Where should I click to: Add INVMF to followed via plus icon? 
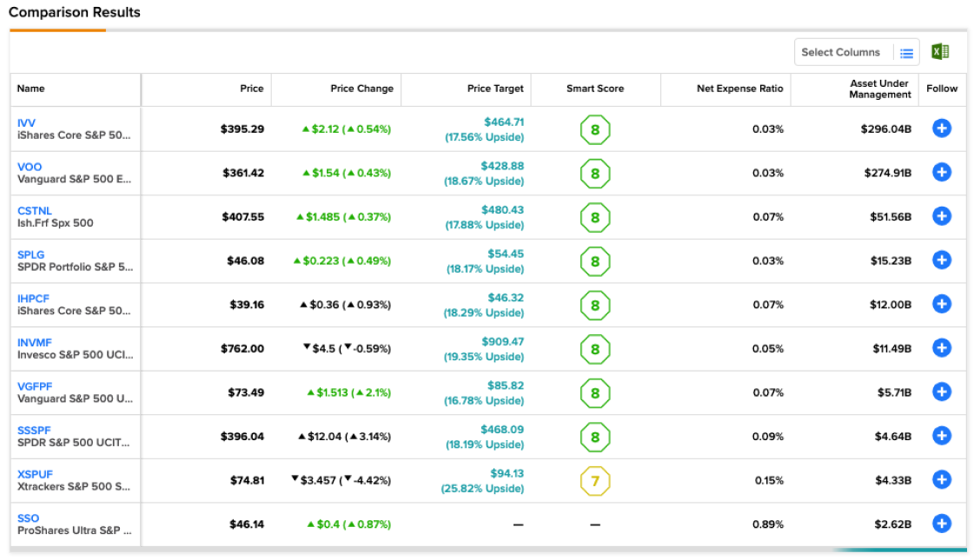[942, 347]
